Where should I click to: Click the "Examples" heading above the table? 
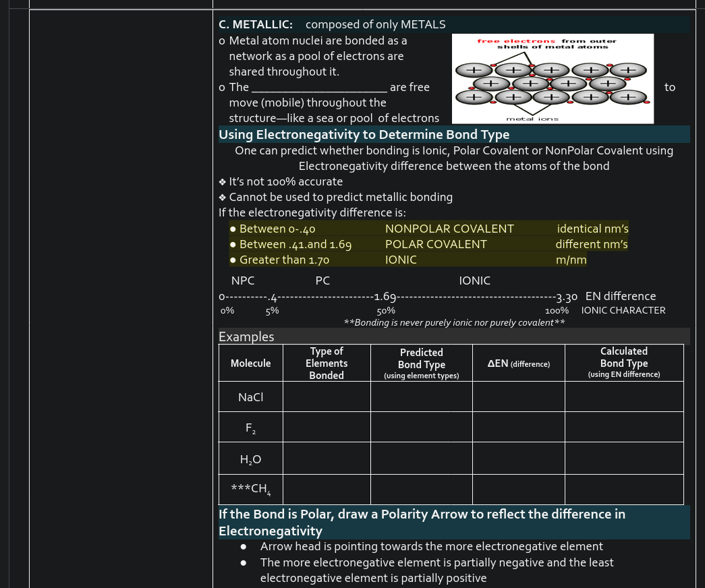coord(246,336)
